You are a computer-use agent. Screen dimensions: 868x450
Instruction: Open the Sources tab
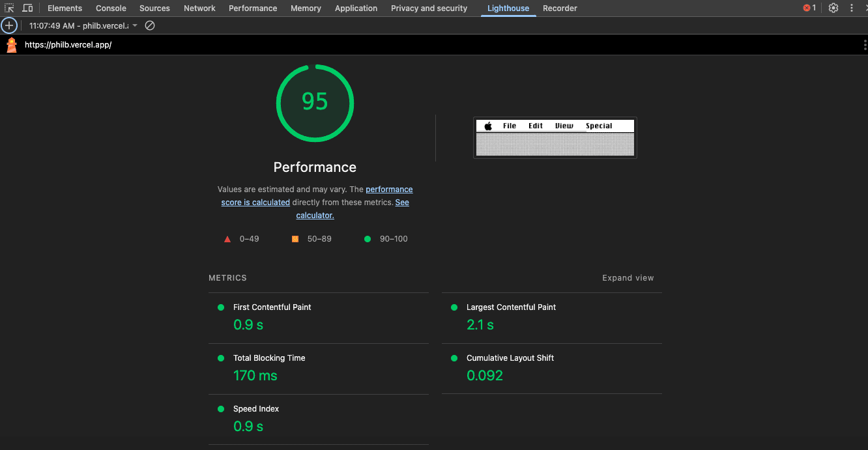click(154, 8)
